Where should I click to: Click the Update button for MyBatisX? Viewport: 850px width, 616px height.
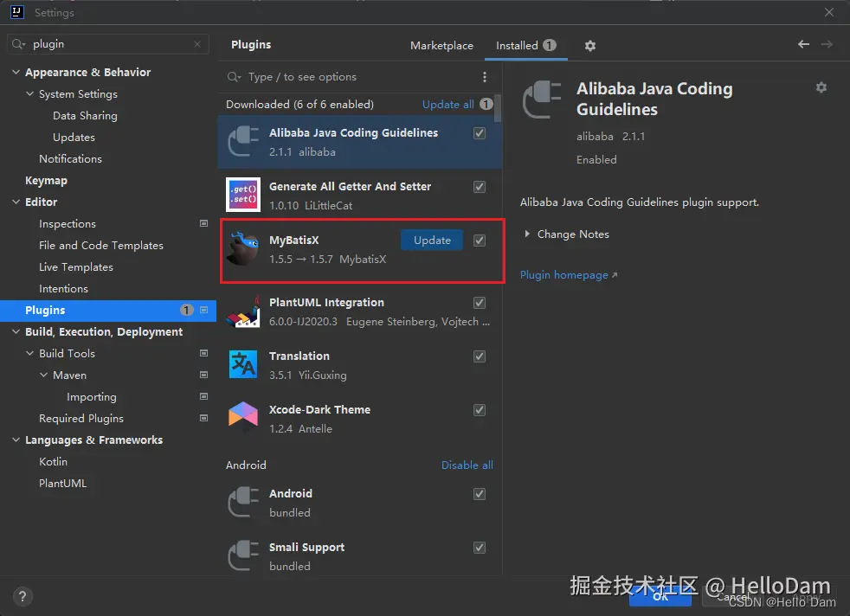432,240
